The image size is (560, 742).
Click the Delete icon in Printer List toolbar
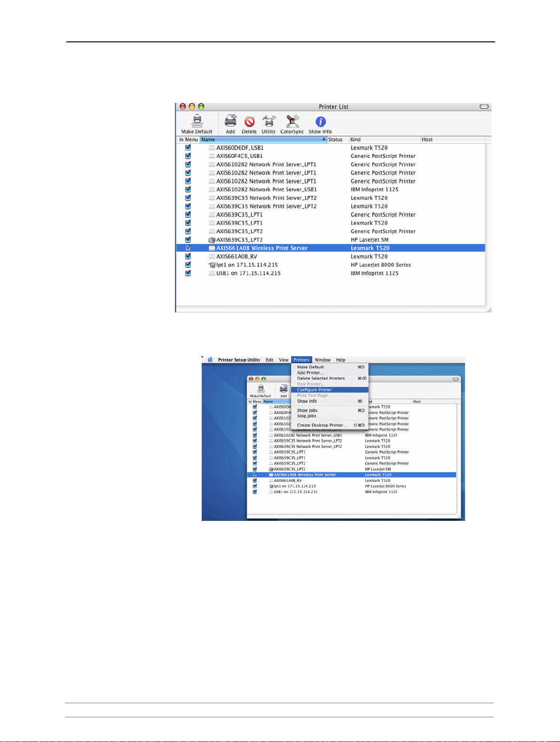point(249,122)
